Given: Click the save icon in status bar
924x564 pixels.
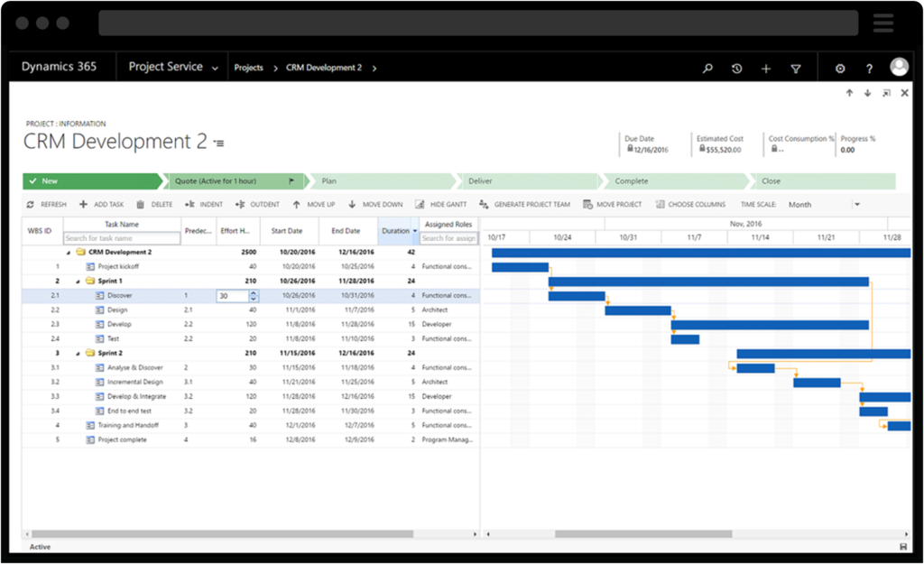Looking at the screenshot, I should tap(903, 547).
